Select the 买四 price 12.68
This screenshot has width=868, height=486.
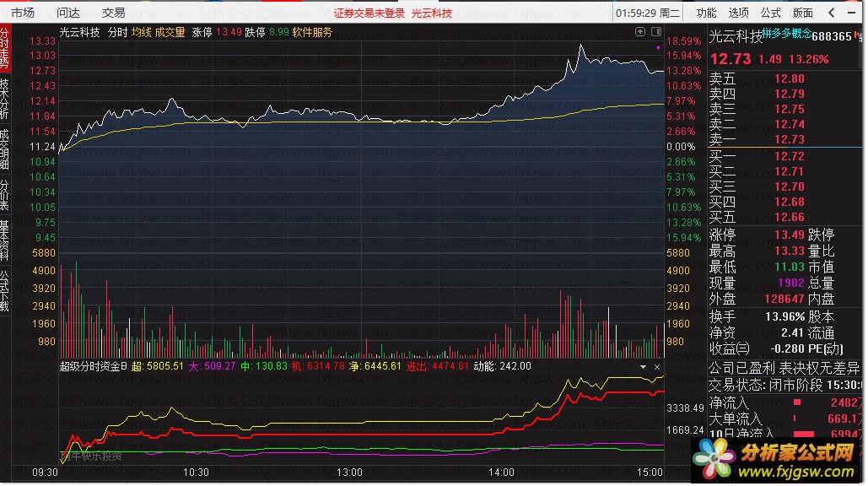790,202
